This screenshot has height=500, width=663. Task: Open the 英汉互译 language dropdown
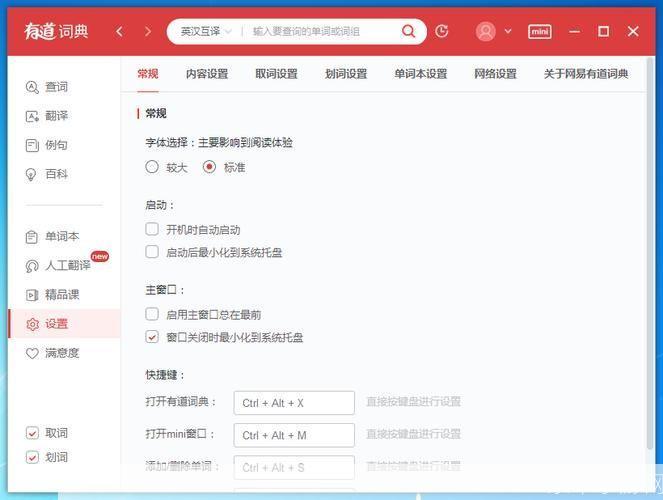click(x=205, y=31)
